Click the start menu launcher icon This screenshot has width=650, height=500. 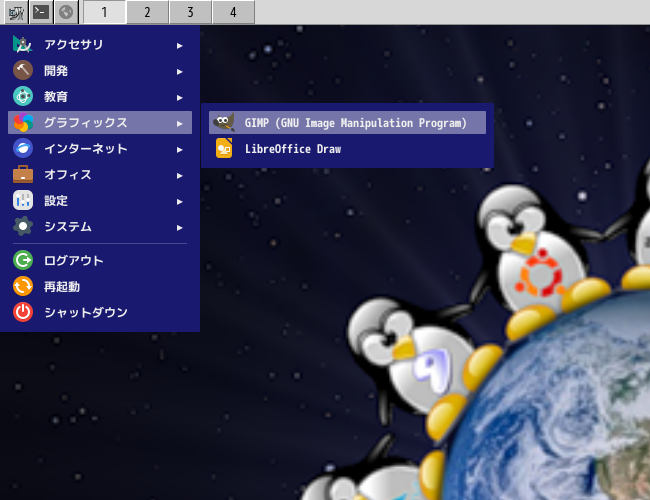pyautogui.click(x=17, y=12)
